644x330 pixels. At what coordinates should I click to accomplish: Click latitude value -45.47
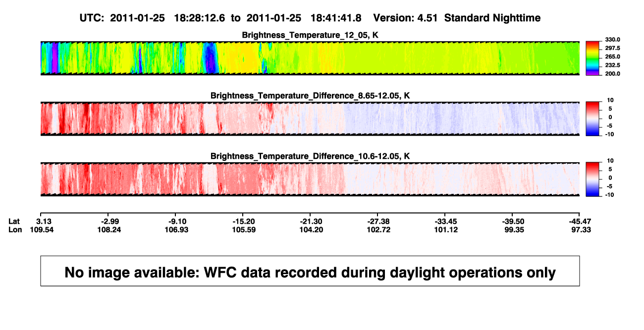[x=580, y=221]
